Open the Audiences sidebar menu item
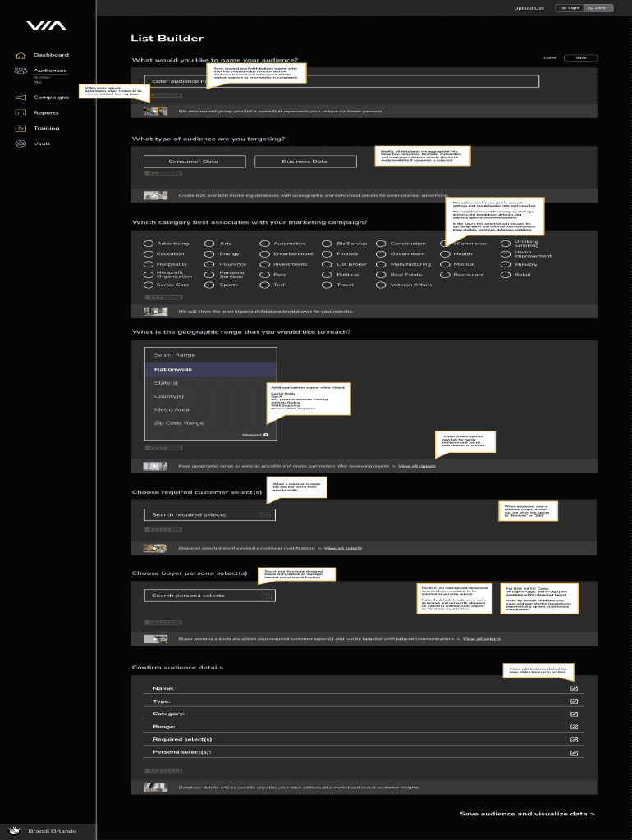The width and height of the screenshot is (632, 840). point(49,71)
